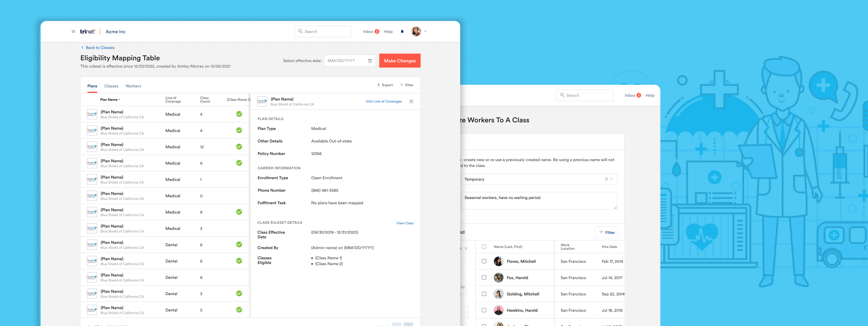Click the avatar of Fox, Harold
Image resolution: width=868 pixels, height=326 pixels.
[498, 278]
